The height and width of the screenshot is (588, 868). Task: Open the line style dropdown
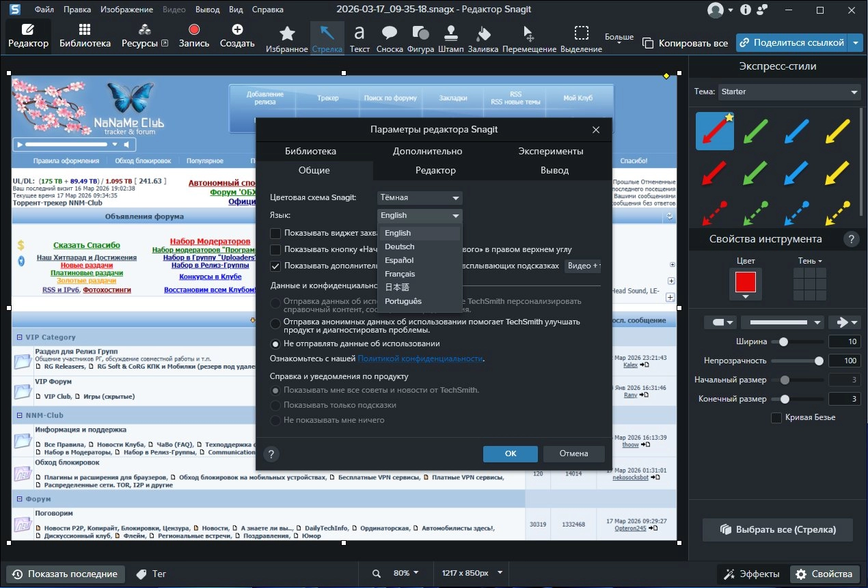(x=783, y=322)
